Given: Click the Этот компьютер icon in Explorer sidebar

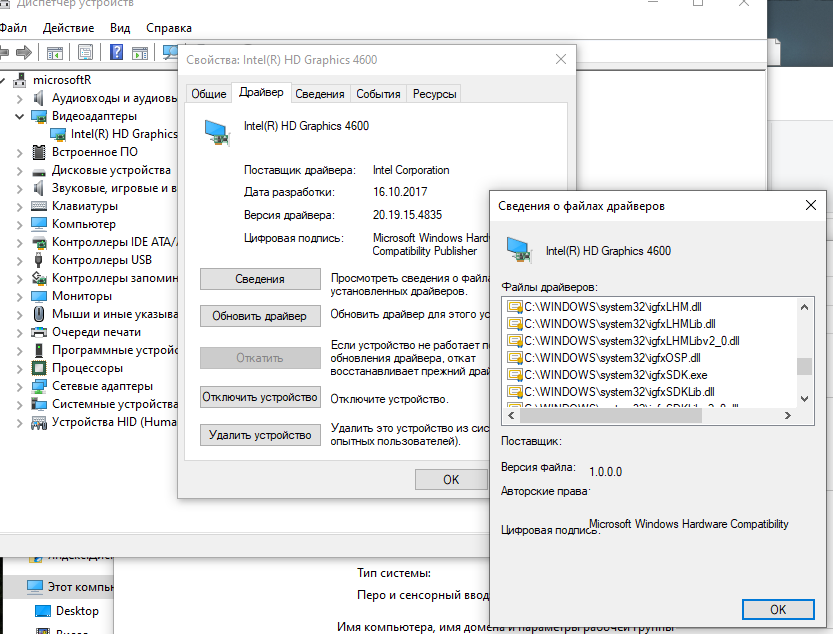Looking at the screenshot, I should (x=35, y=587).
